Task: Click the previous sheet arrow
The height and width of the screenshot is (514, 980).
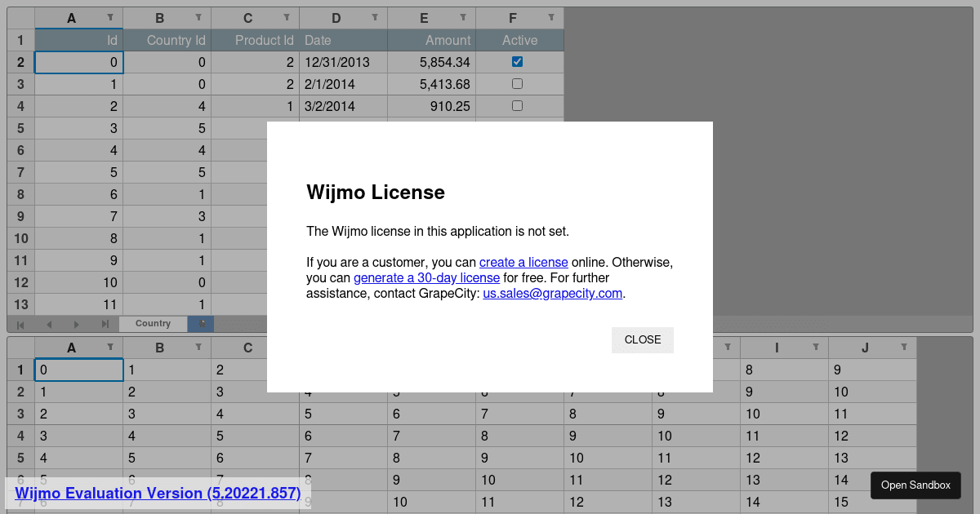Action: pos(49,324)
